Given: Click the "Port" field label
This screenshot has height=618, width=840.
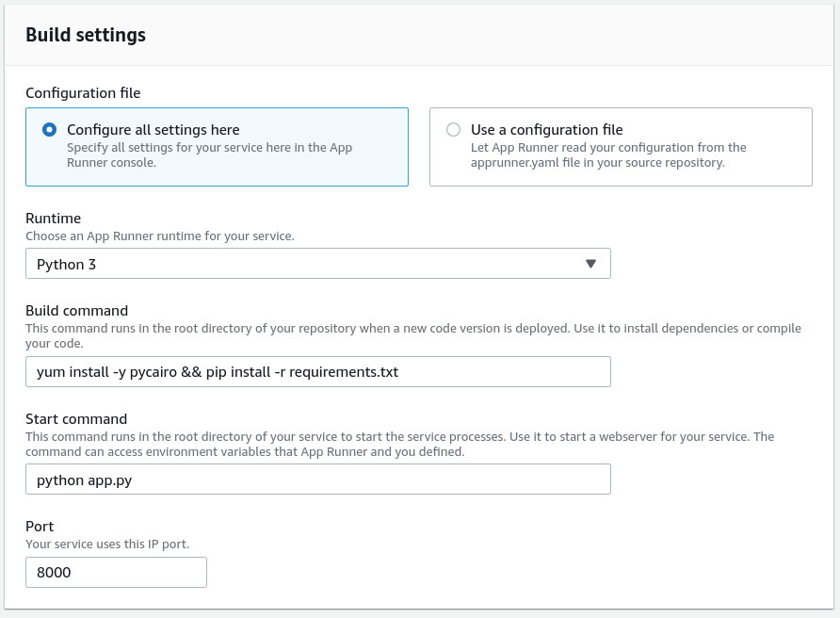Looking at the screenshot, I should pos(40,528).
